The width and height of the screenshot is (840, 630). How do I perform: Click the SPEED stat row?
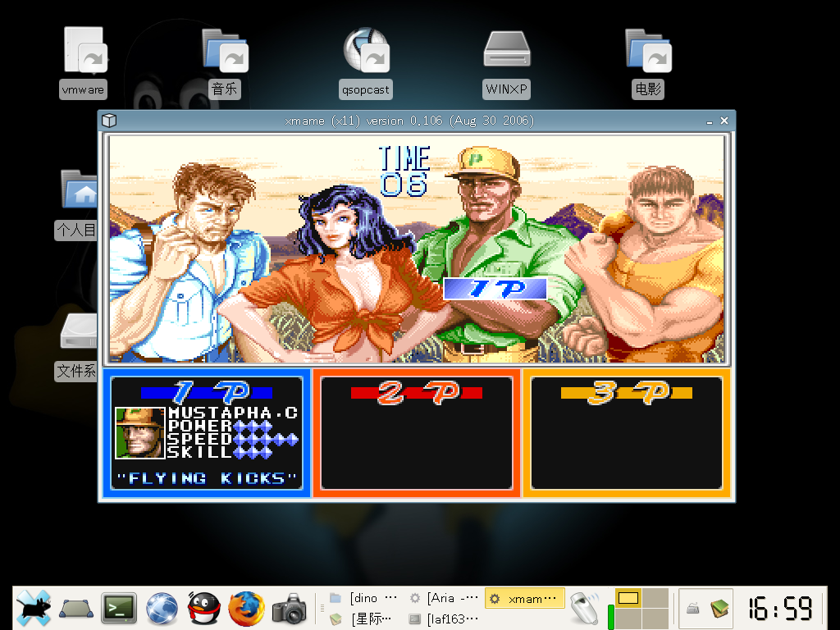[232, 440]
